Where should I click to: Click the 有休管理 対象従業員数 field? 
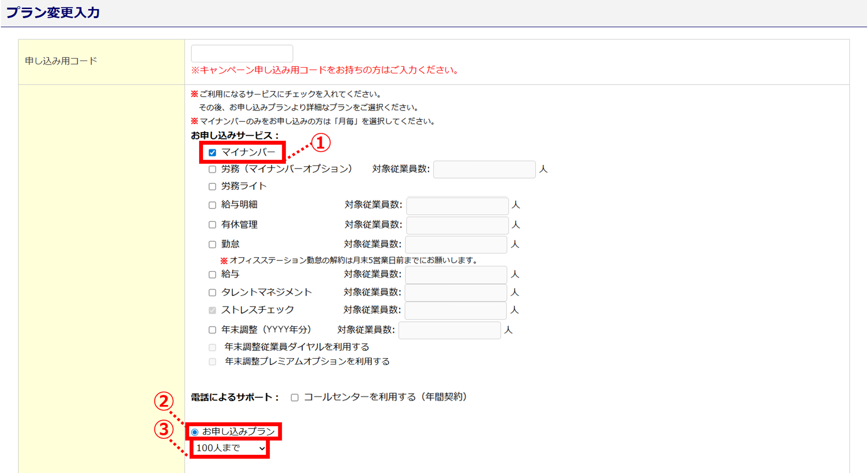click(457, 225)
